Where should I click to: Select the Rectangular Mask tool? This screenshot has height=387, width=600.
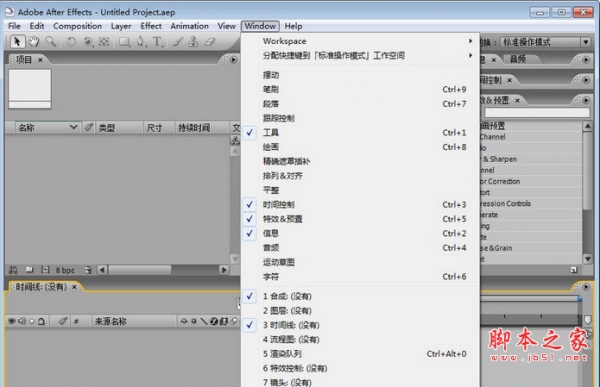[124, 42]
